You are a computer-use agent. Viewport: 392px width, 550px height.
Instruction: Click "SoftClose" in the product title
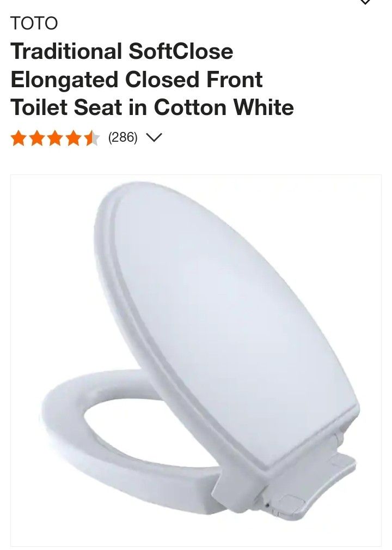(x=181, y=51)
